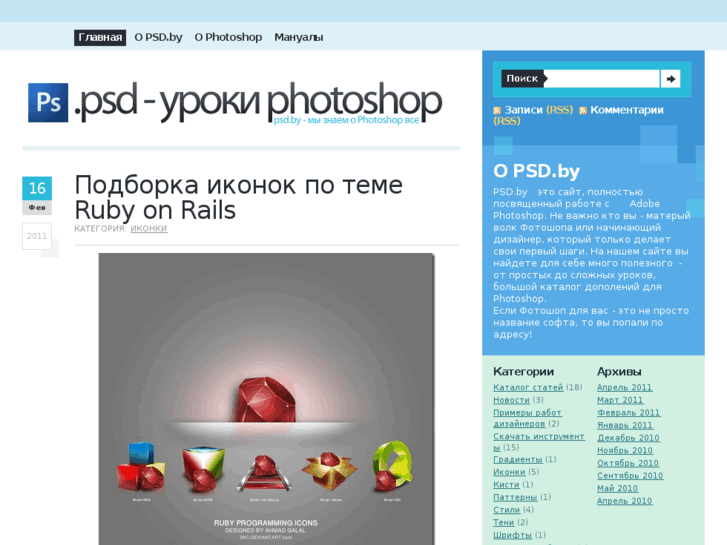Screen dimensions: 727x545
Task: Open the Ноябрь 2010 archive
Action: tap(625, 450)
